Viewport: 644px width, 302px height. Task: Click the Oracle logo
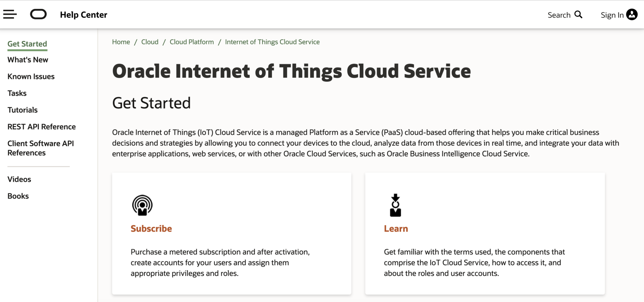click(38, 14)
